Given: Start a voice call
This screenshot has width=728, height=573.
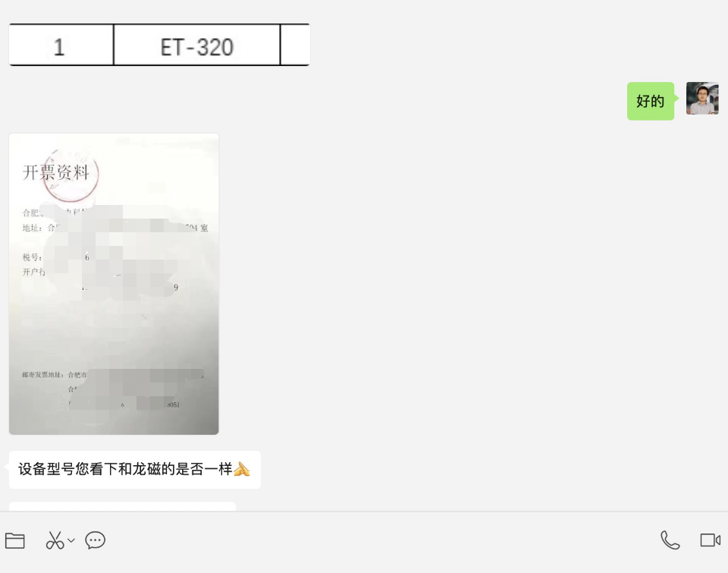Looking at the screenshot, I should click(670, 540).
